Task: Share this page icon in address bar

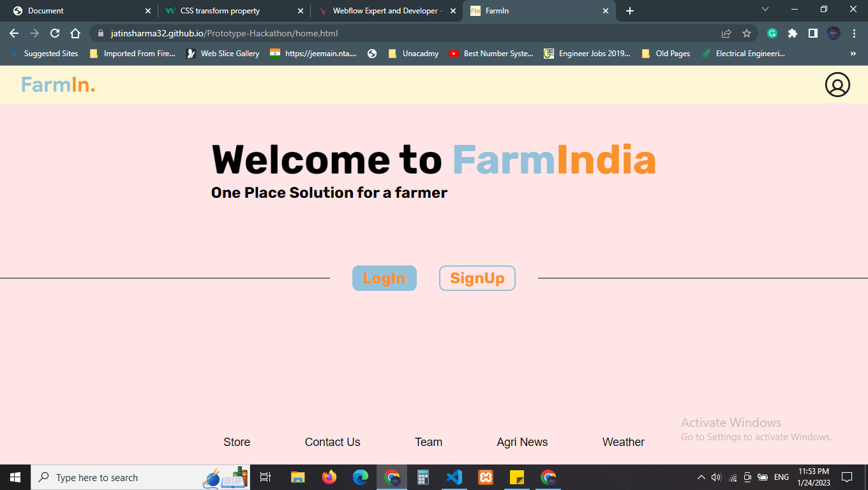Action: point(726,33)
